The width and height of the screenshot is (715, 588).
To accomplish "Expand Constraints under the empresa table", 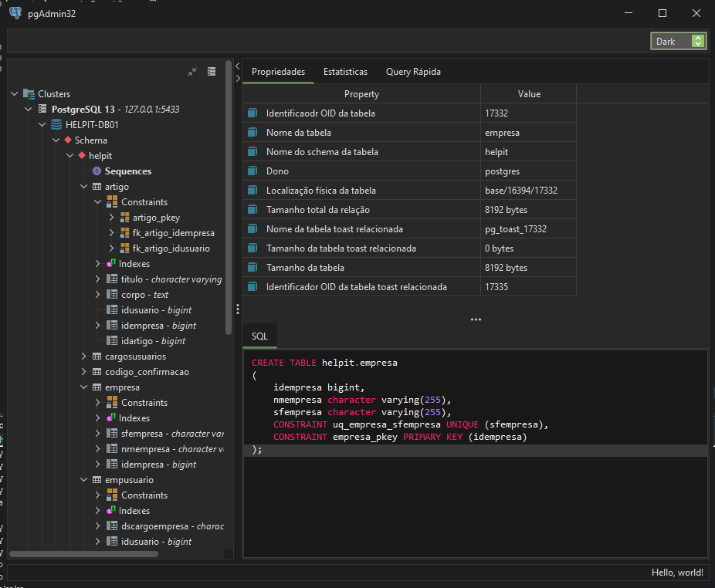I will pyautogui.click(x=98, y=403).
